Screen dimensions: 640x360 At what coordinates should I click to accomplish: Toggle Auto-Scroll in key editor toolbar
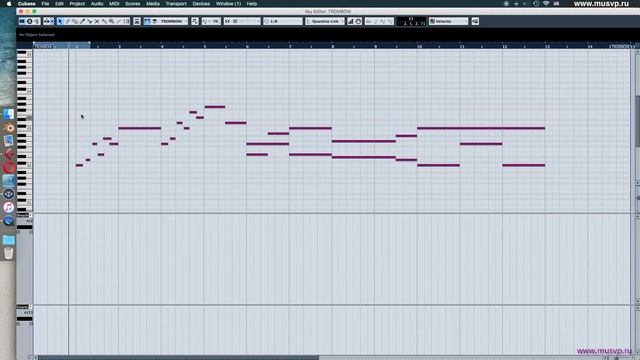click(46, 21)
